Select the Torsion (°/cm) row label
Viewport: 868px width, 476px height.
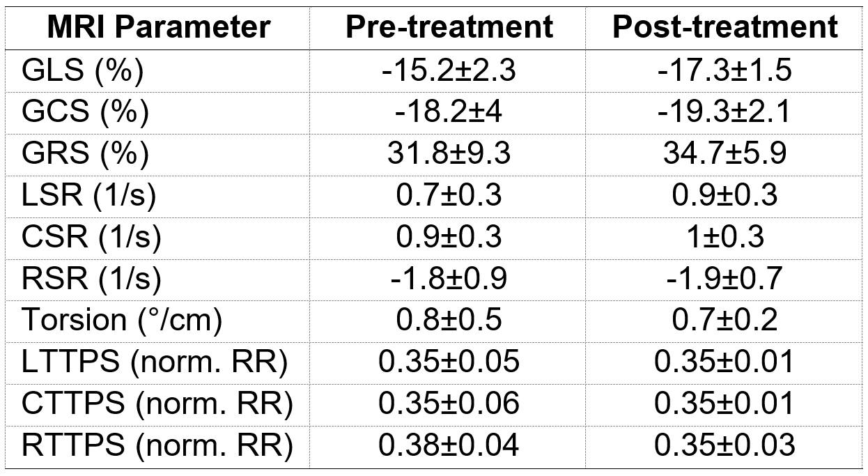coord(122,319)
